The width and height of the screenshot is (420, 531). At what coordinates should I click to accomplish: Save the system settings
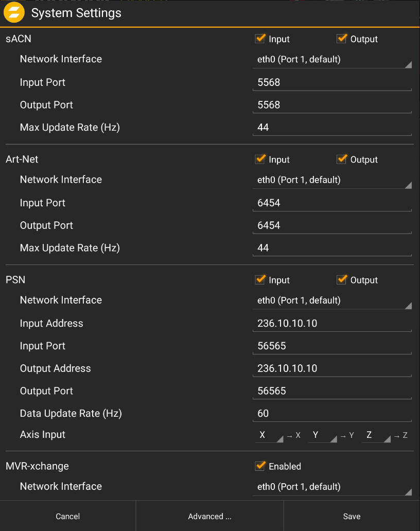352,516
